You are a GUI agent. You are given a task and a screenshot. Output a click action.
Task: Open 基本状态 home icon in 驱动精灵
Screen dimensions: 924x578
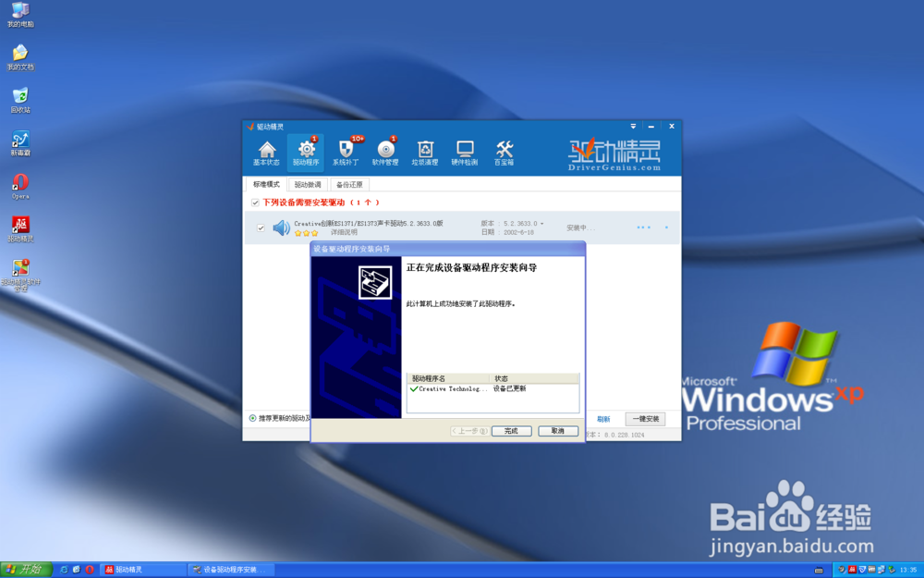click(x=266, y=153)
